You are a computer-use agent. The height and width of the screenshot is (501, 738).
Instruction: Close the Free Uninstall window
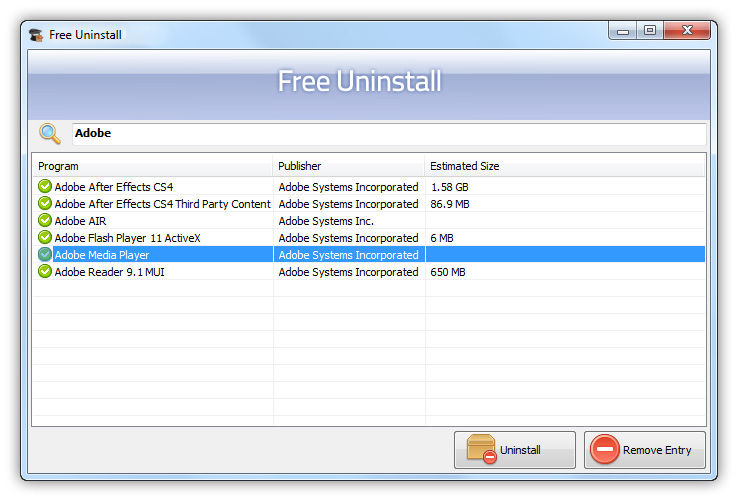(687, 31)
